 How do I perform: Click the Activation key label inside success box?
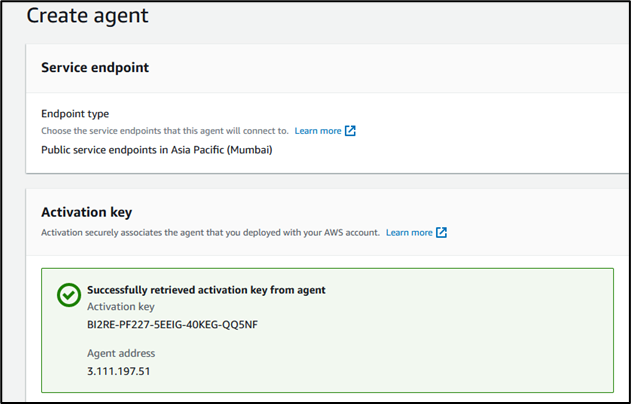tap(121, 307)
